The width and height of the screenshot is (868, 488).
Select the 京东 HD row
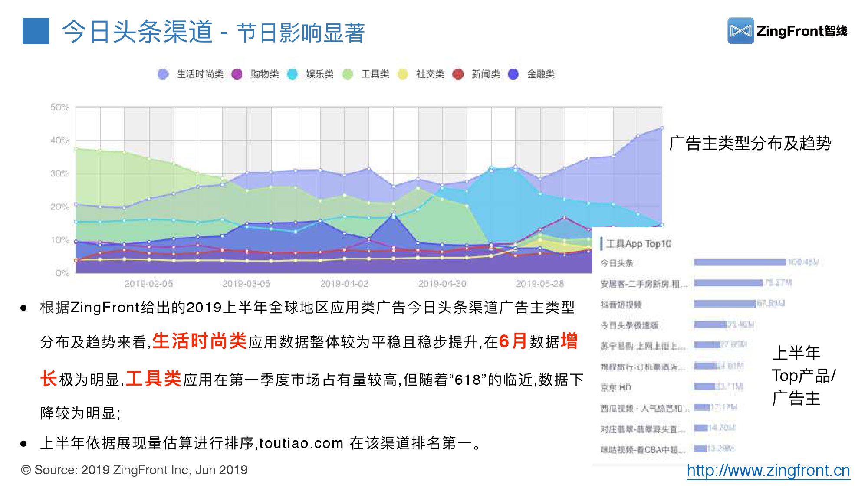[671, 387]
